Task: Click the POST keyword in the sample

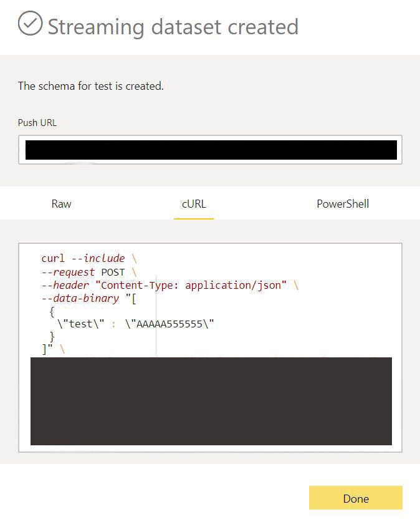Action: coord(114,272)
